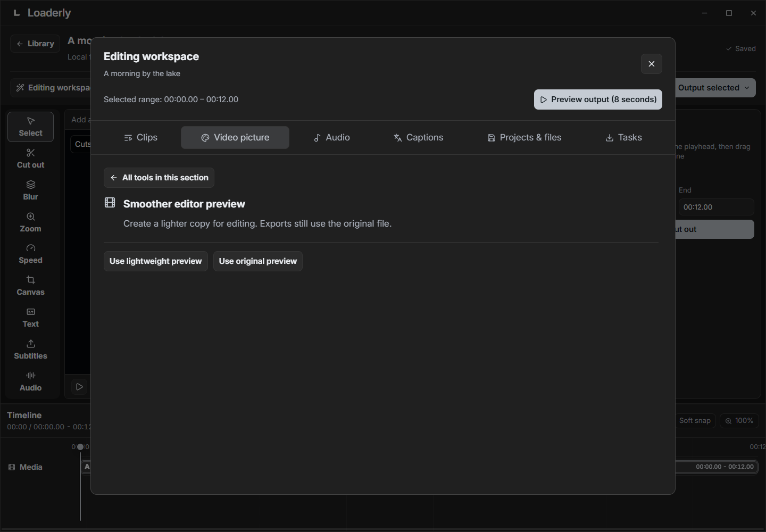Open the Subtitles tool
Screen dimensions: 766x532
[30, 350]
